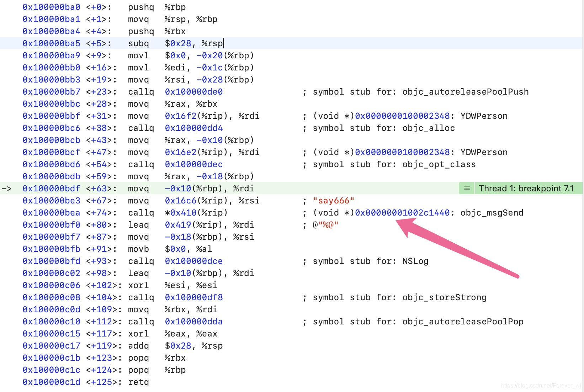584x392 pixels.
Task: Click the address 0x100000ba4 line
Action: click(52, 31)
